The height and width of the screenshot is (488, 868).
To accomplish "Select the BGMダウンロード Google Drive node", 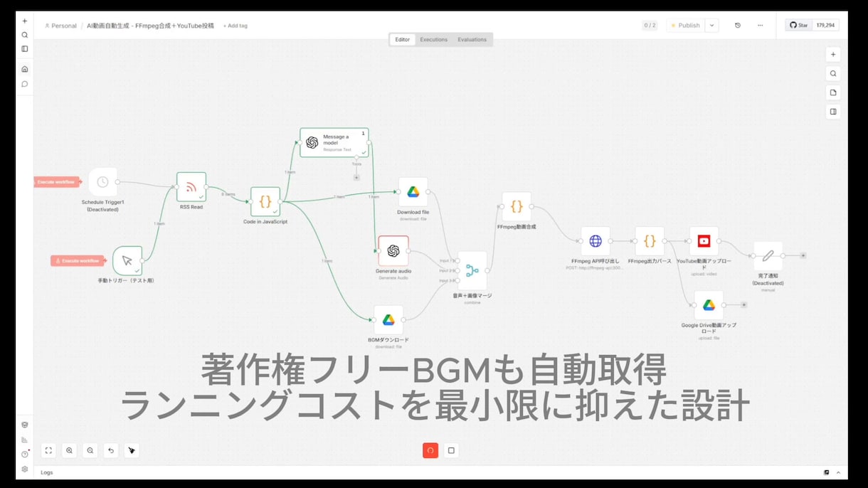I will pos(388,320).
